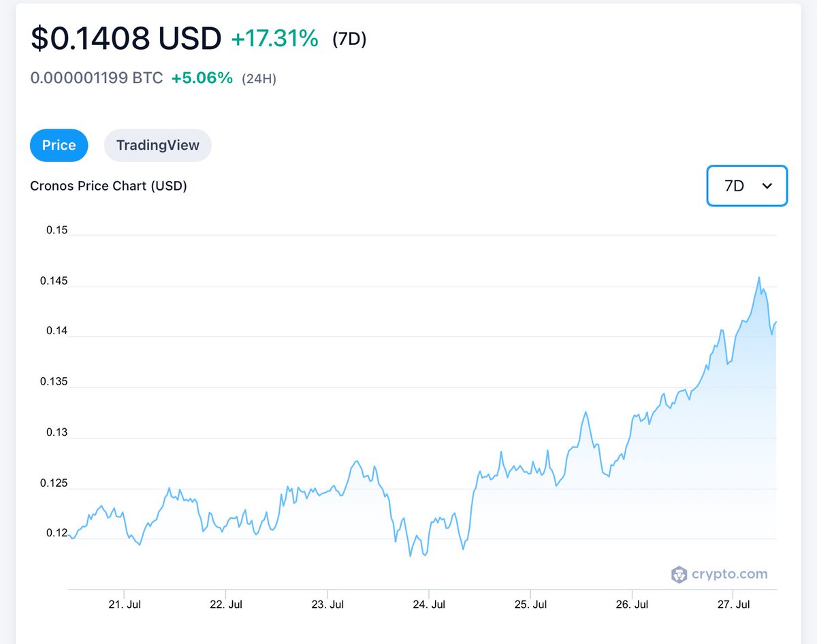Click the $0.1408 USD price heading

pos(126,39)
